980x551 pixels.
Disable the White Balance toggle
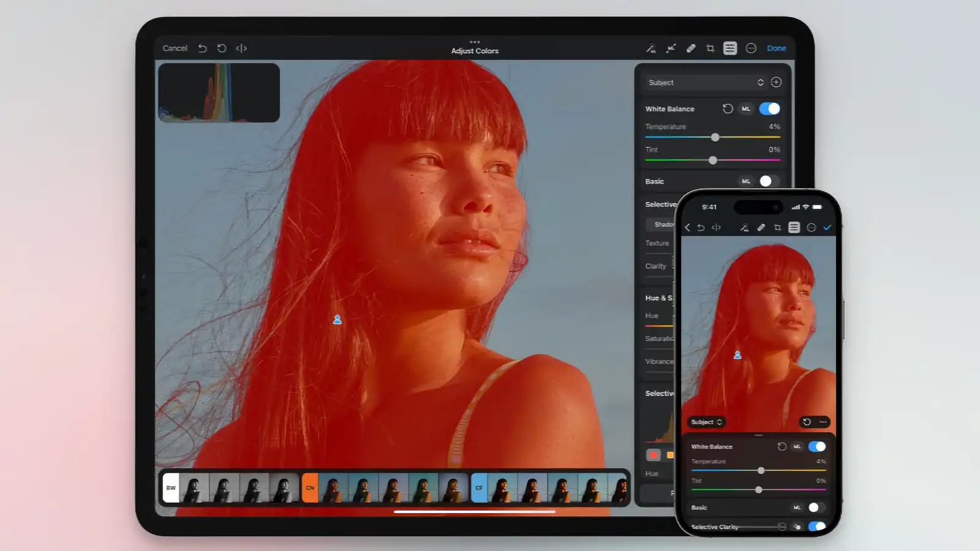(770, 108)
